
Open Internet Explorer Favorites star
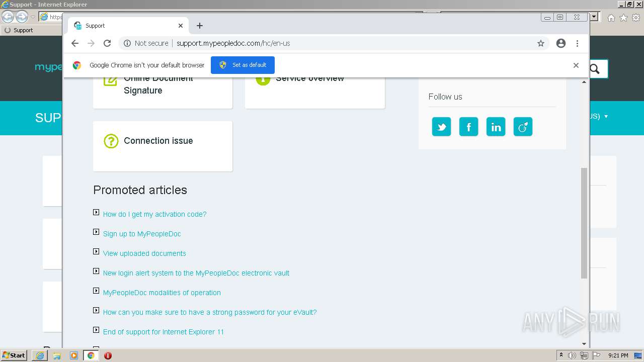click(x=623, y=18)
